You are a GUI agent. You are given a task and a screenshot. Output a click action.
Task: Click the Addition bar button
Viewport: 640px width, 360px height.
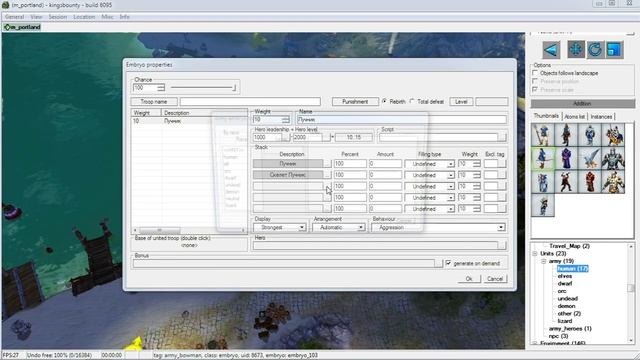click(582, 104)
